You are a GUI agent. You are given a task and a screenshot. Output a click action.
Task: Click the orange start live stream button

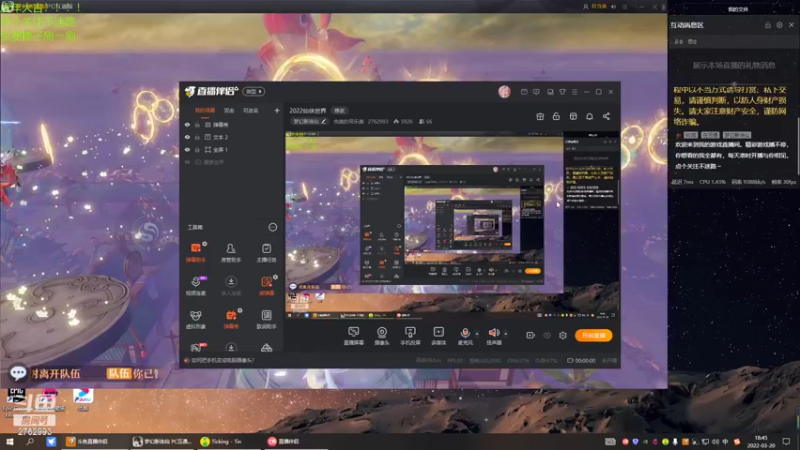593,335
